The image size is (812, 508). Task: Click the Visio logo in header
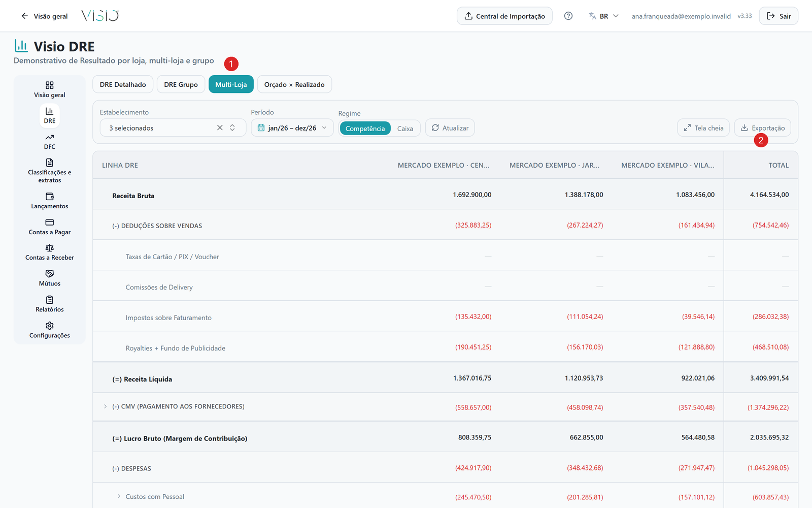[100, 16]
